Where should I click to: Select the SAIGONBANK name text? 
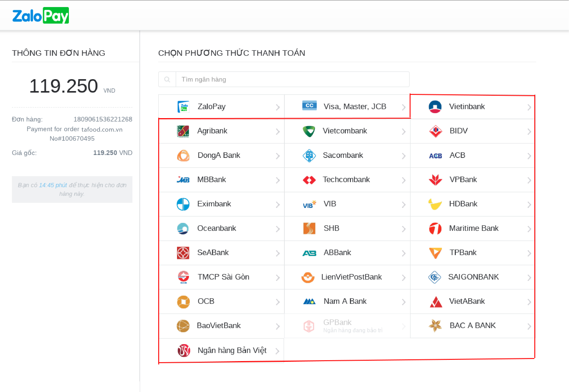click(473, 277)
